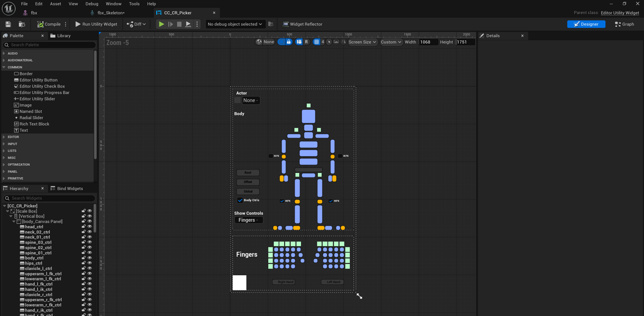Viewport: 644px width, 316px height.
Task: Toggle visibility of hips_ctrl widget
Action: pos(90,263)
